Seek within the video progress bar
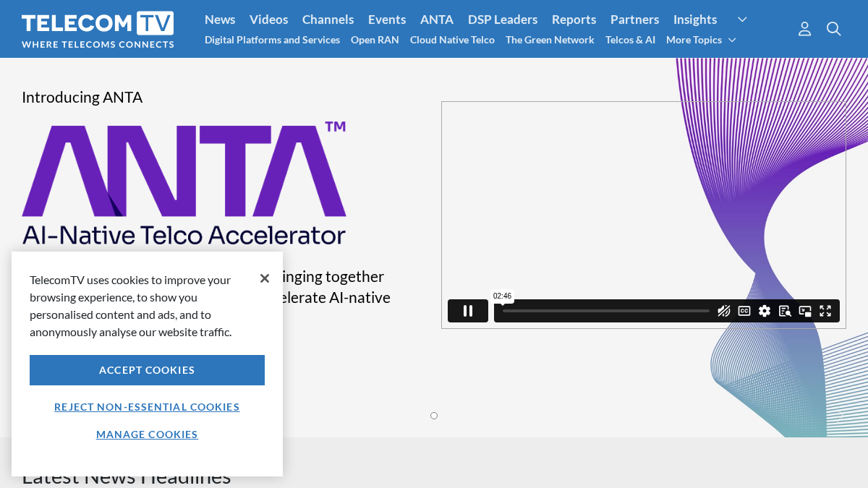The image size is (868, 488). (606, 311)
